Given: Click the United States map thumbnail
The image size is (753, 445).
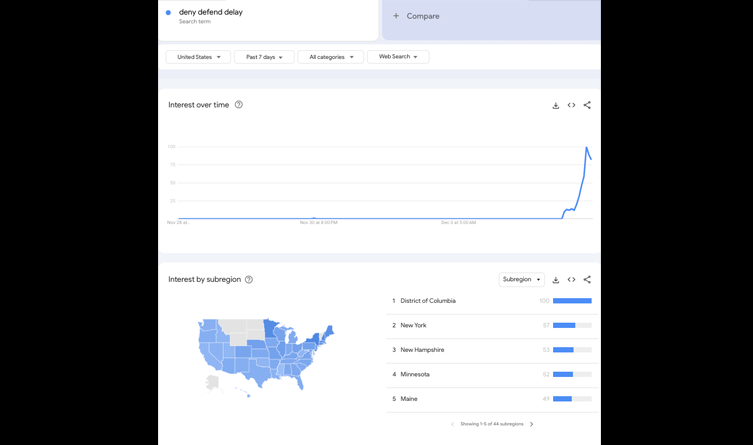Looking at the screenshot, I should pos(265,355).
